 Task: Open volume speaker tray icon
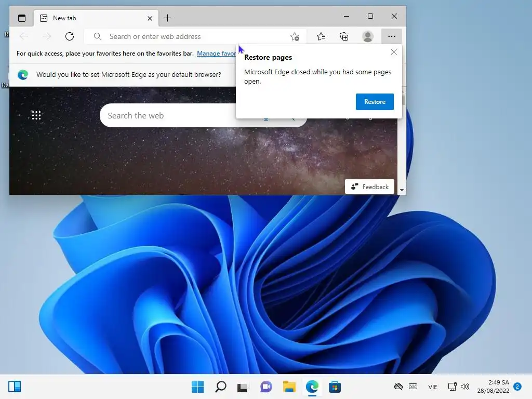[x=465, y=387]
